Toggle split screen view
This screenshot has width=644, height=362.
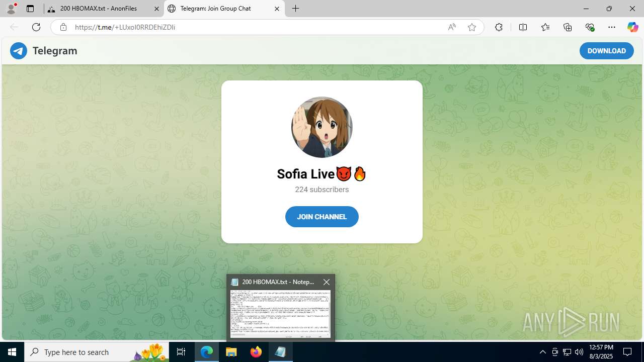point(523,27)
